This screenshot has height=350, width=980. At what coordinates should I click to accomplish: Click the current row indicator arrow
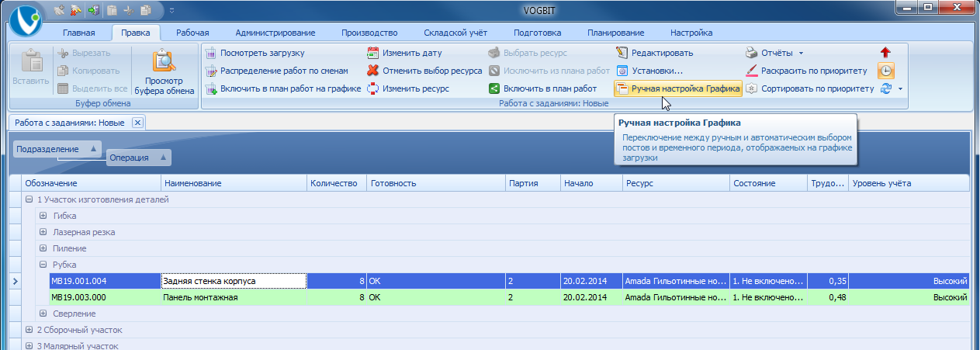[16, 281]
